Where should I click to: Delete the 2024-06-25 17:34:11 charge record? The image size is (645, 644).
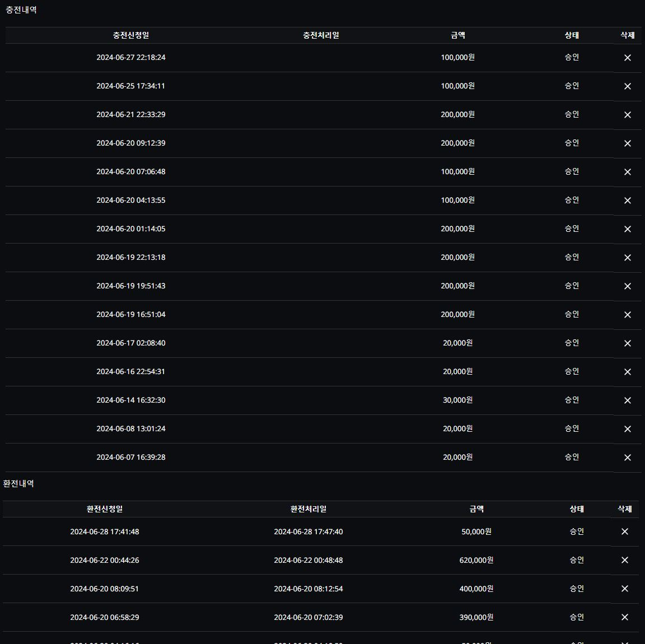tap(627, 86)
